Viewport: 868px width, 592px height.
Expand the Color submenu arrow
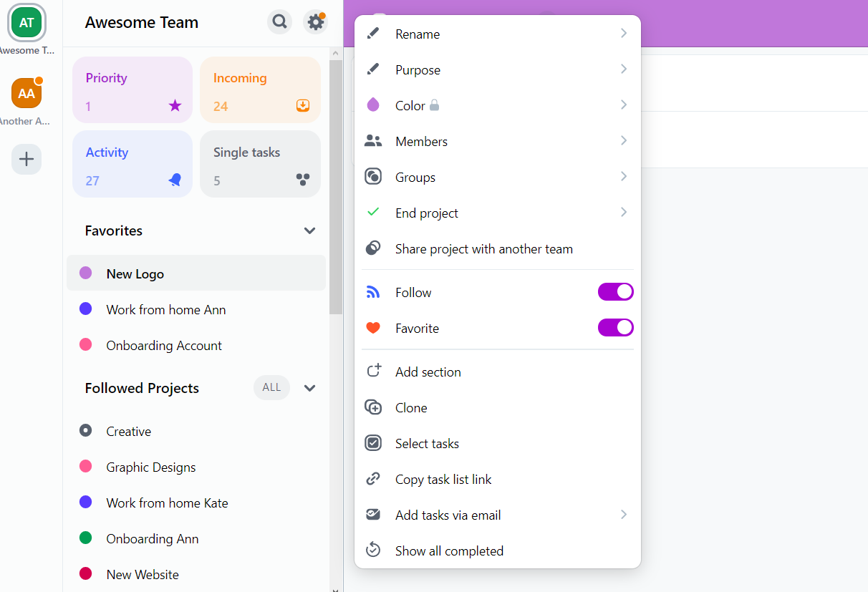(x=624, y=105)
